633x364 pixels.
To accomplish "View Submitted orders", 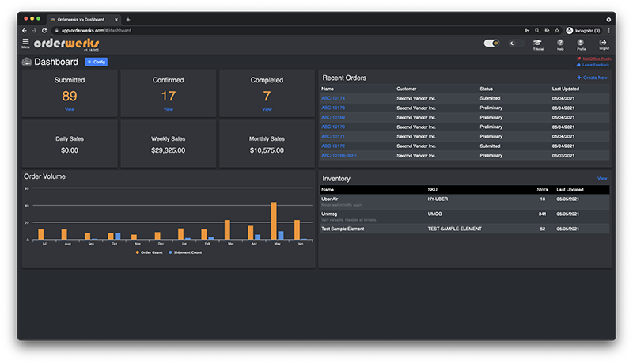I will (70, 109).
